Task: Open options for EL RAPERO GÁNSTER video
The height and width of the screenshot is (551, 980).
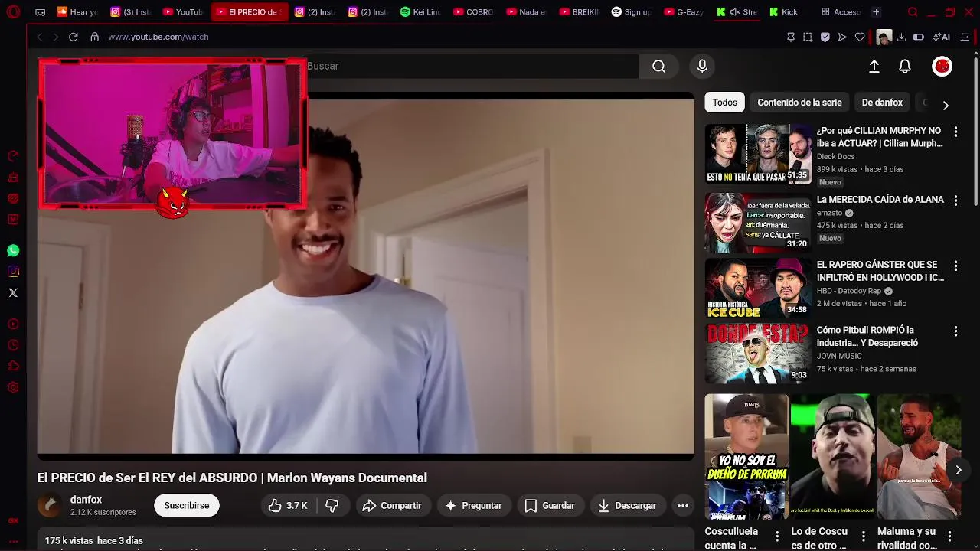Action: pyautogui.click(x=955, y=266)
